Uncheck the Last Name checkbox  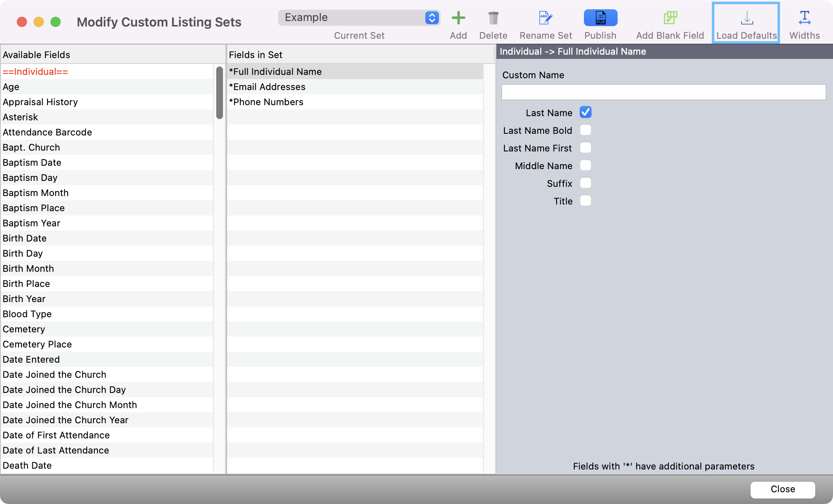(585, 112)
